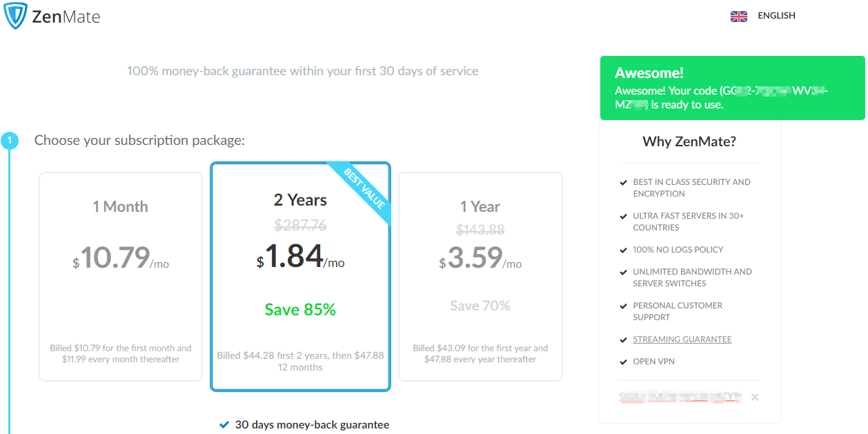This screenshot has width=868, height=434.
Task: Click the ZenMate wordmark text
Action: tap(66, 17)
